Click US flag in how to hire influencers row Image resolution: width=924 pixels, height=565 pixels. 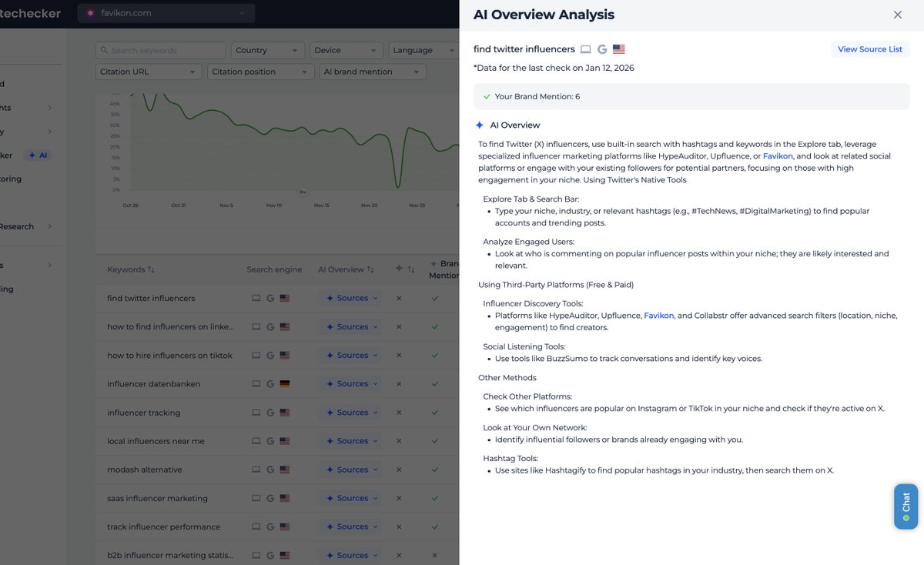pyautogui.click(x=285, y=356)
